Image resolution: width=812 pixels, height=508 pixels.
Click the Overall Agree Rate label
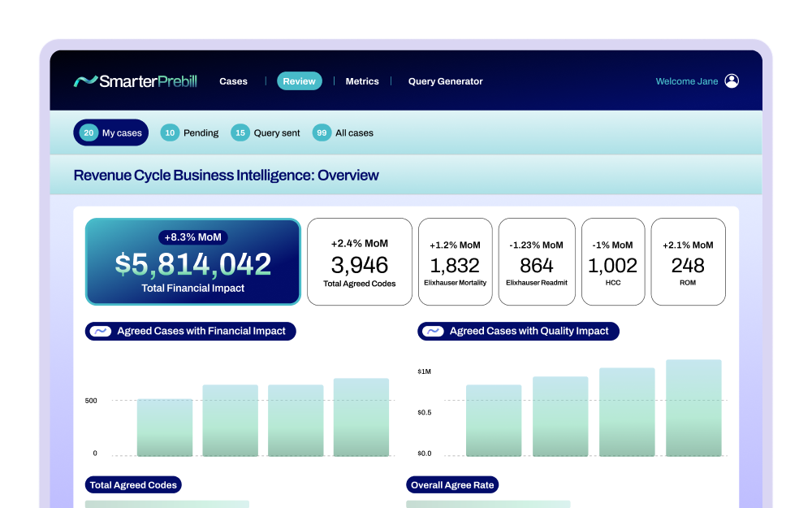452,485
